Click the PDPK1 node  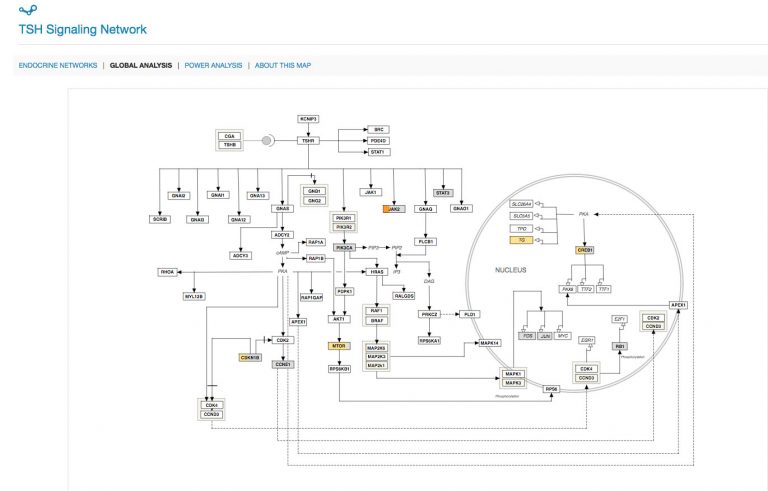click(344, 292)
